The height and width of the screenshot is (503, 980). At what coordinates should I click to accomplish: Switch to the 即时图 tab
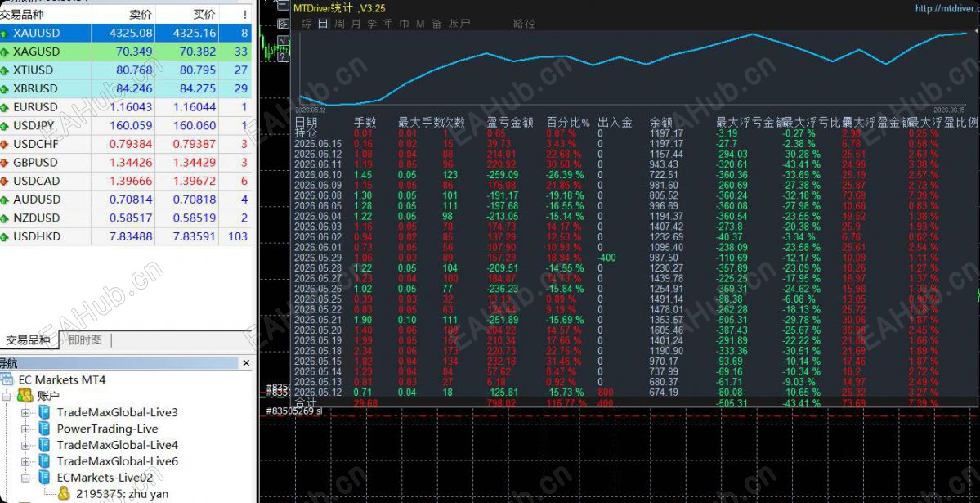coord(85,340)
